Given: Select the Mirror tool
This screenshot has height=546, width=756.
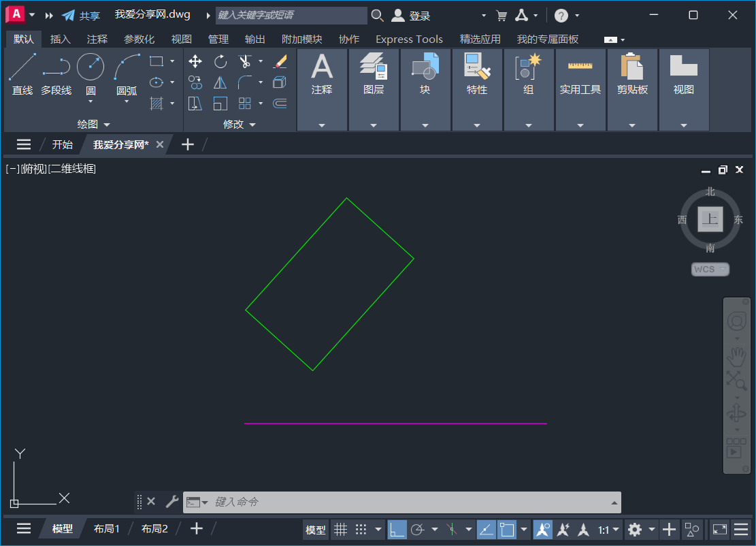Looking at the screenshot, I should point(219,82).
